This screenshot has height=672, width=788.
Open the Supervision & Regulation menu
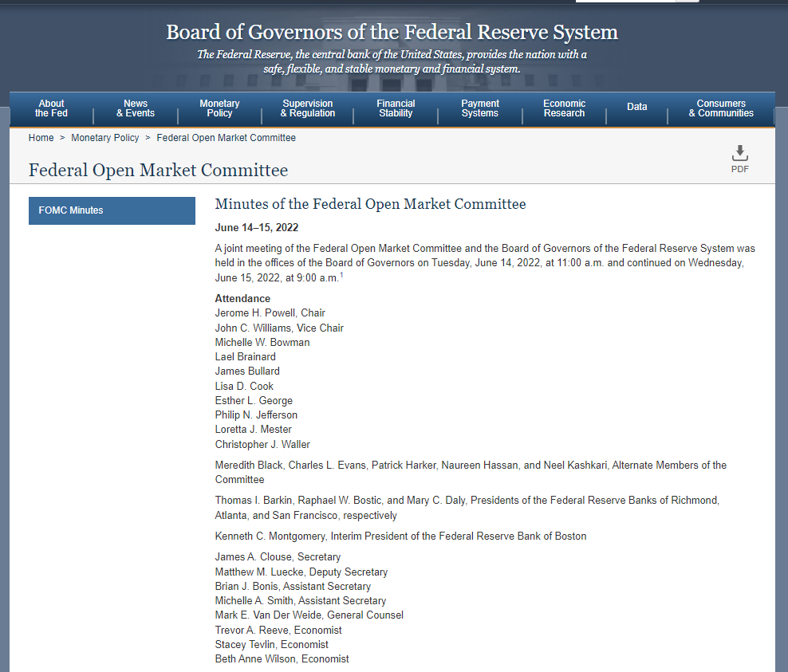click(x=308, y=108)
